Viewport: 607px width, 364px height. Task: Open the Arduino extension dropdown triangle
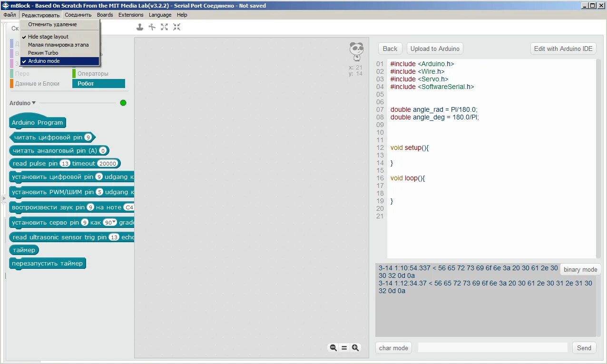pos(34,103)
